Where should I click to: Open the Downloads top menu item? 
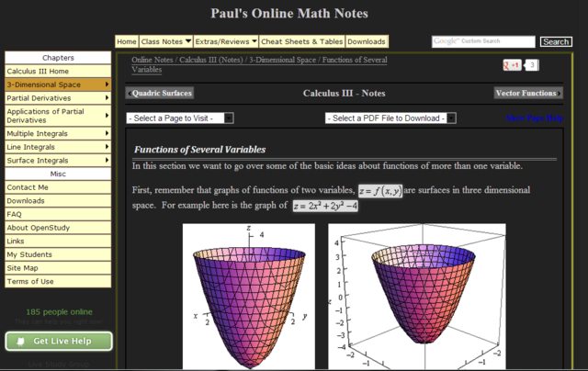(x=367, y=41)
